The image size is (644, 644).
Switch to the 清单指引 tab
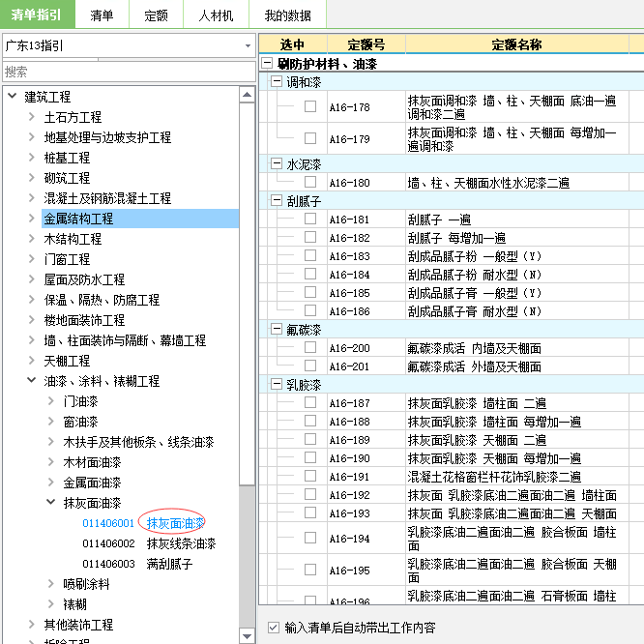[37, 15]
